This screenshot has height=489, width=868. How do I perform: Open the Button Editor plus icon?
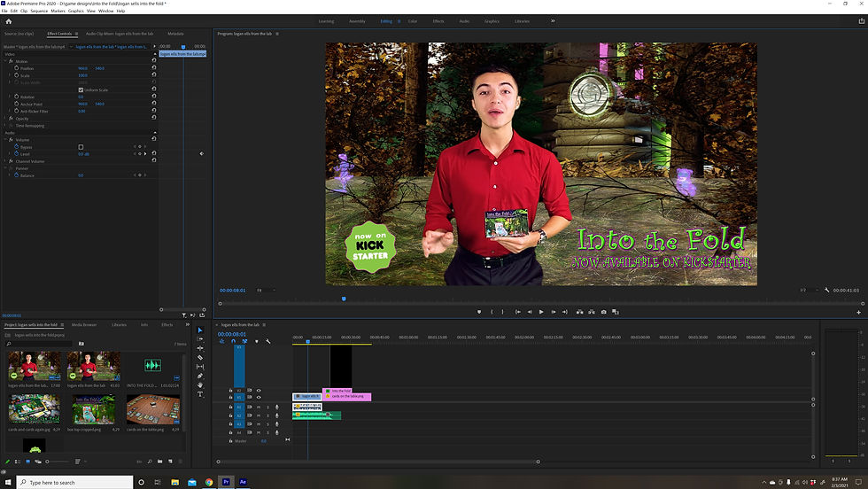[858, 313]
